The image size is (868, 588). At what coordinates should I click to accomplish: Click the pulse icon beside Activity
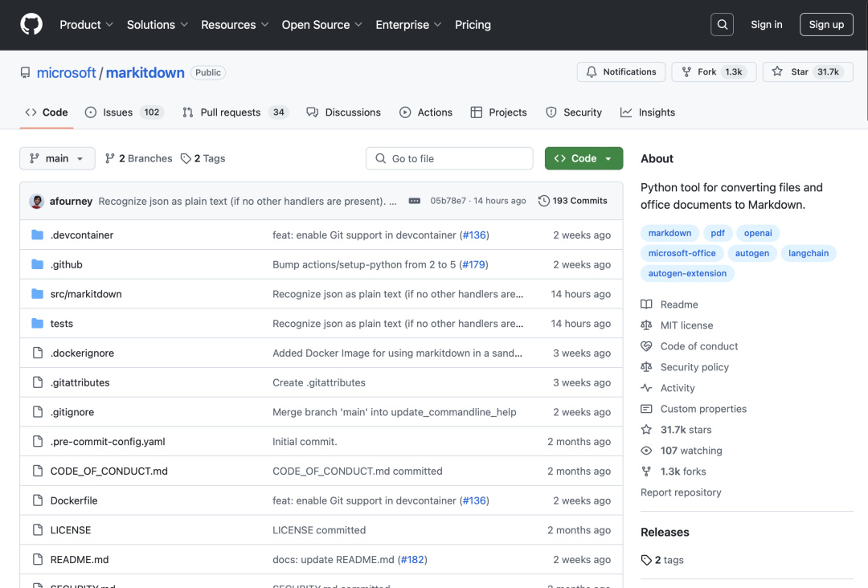(x=646, y=388)
